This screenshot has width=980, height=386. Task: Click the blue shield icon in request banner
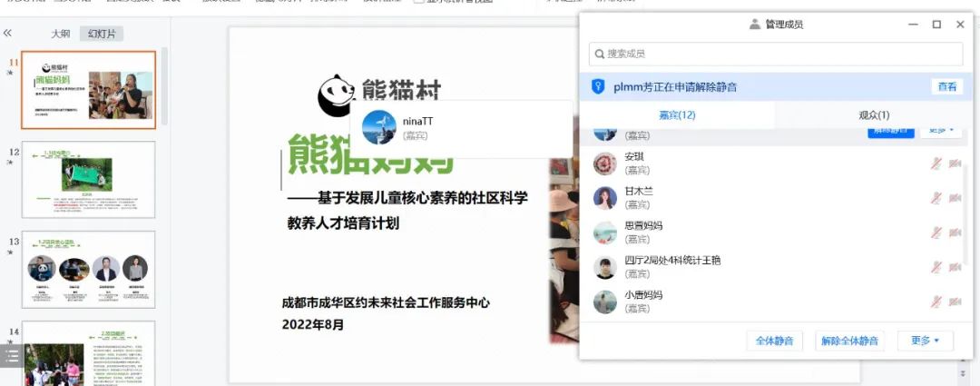(x=598, y=87)
